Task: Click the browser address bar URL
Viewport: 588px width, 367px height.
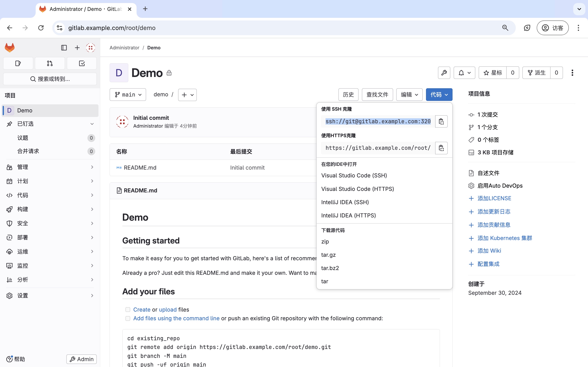Action: (x=112, y=28)
